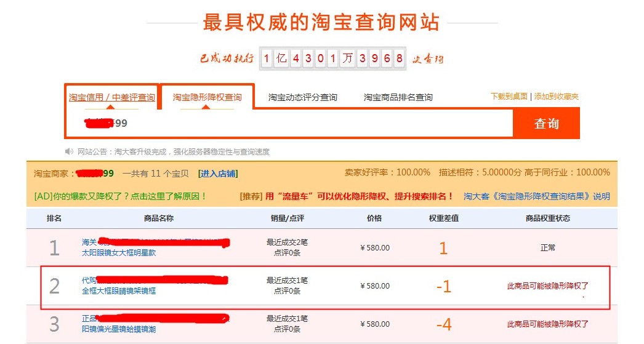Open 淘大客《淘宝隐形降权查询结果》说明 link
Viewport: 644px width, 344px height.
coord(537,196)
